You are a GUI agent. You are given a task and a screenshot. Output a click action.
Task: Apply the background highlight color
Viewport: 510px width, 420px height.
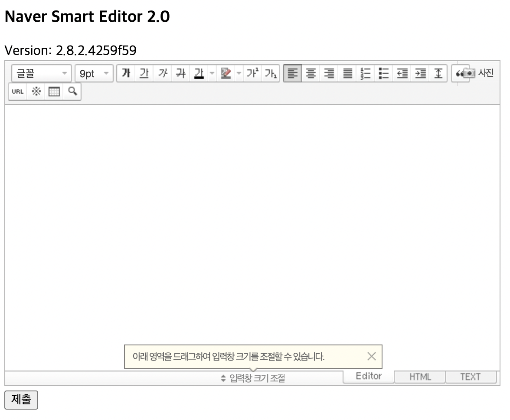click(226, 73)
